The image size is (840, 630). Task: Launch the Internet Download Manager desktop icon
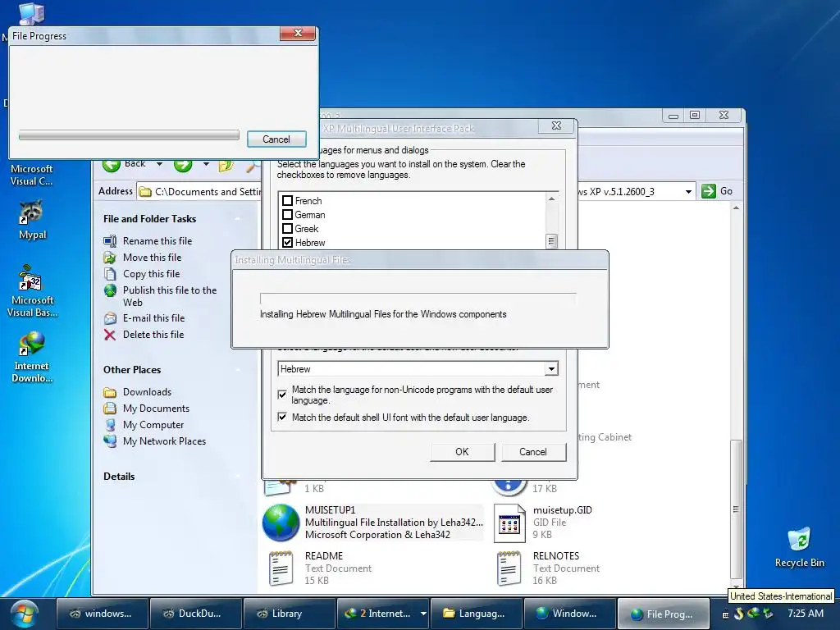point(32,356)
